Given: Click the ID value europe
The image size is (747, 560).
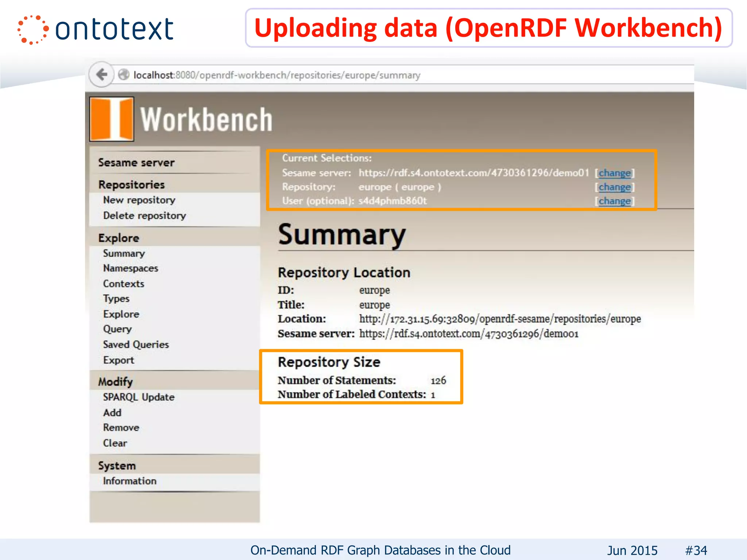Looking at the screenshot, I should point(375,291).
